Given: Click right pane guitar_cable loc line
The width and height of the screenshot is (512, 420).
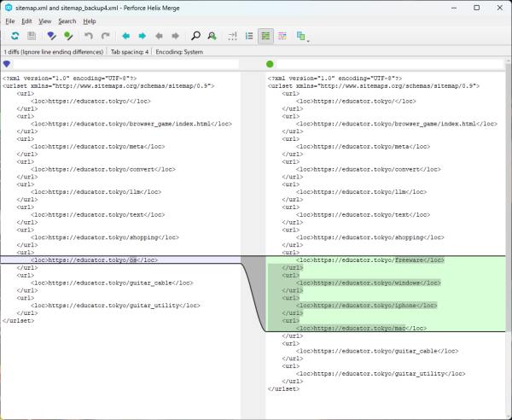Looking at the screenshot, I should [377, 351].
